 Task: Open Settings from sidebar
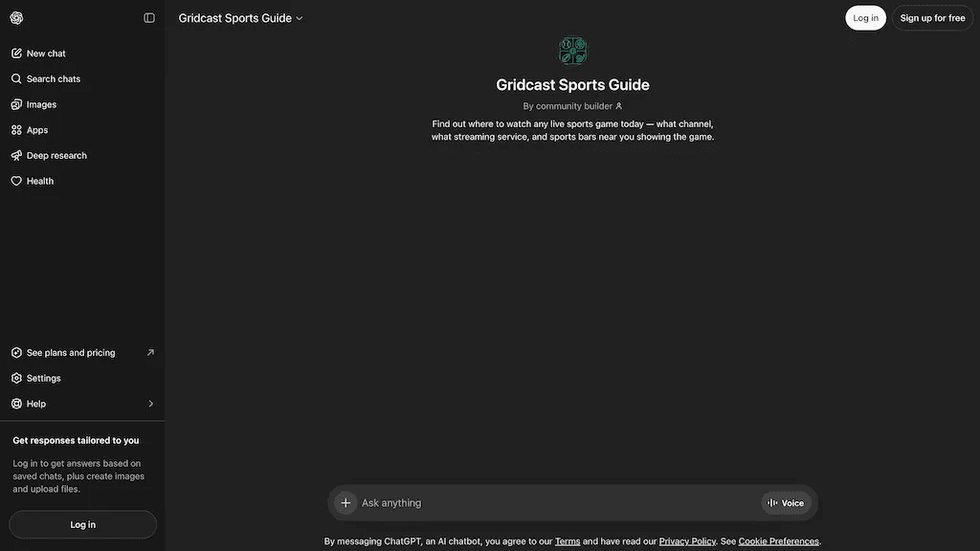(x=82, y=379)
